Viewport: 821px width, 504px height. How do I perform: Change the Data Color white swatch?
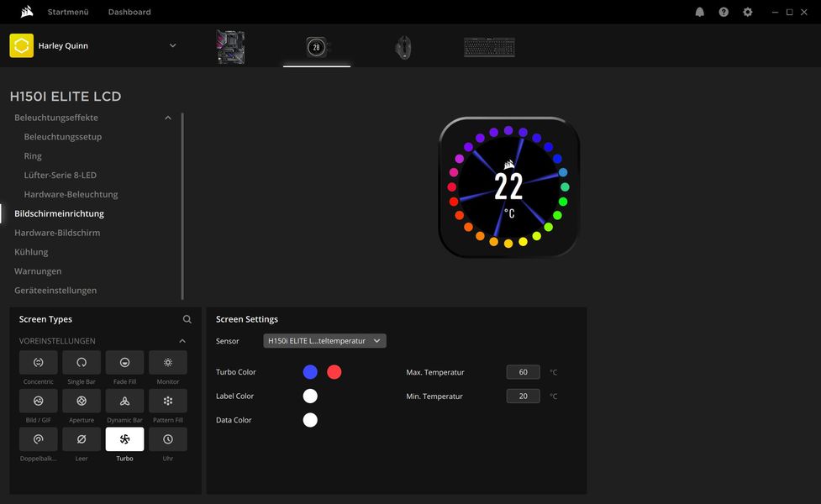click(310, 420)
